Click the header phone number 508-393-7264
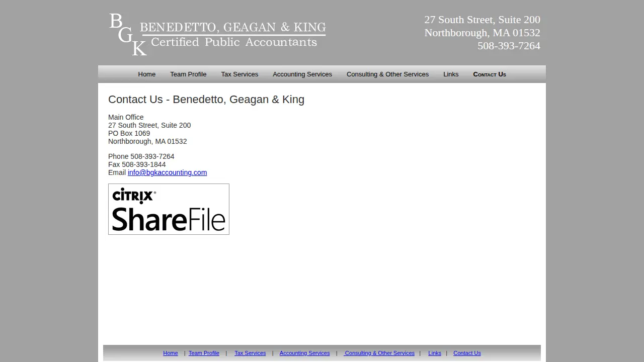The width and height of the screenshot is (644, 362). coord(509,46)
